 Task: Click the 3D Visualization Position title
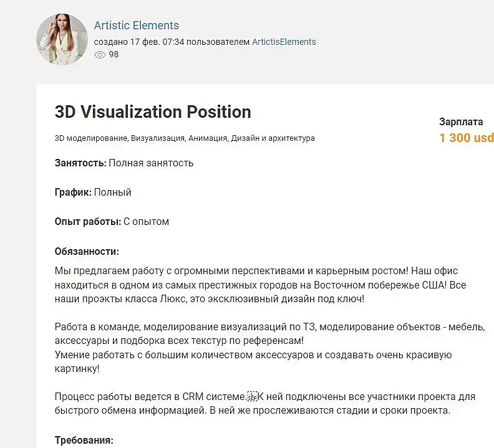tap(153, 112)
